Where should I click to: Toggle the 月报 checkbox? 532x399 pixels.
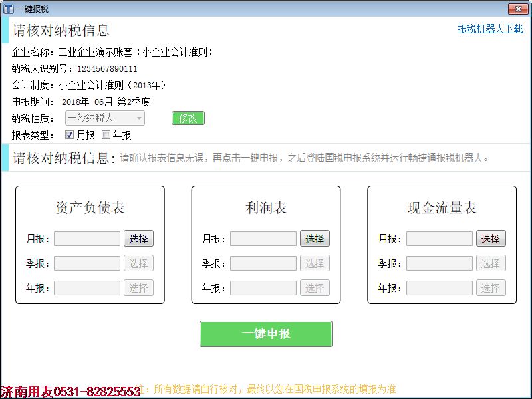pos(70,135)
